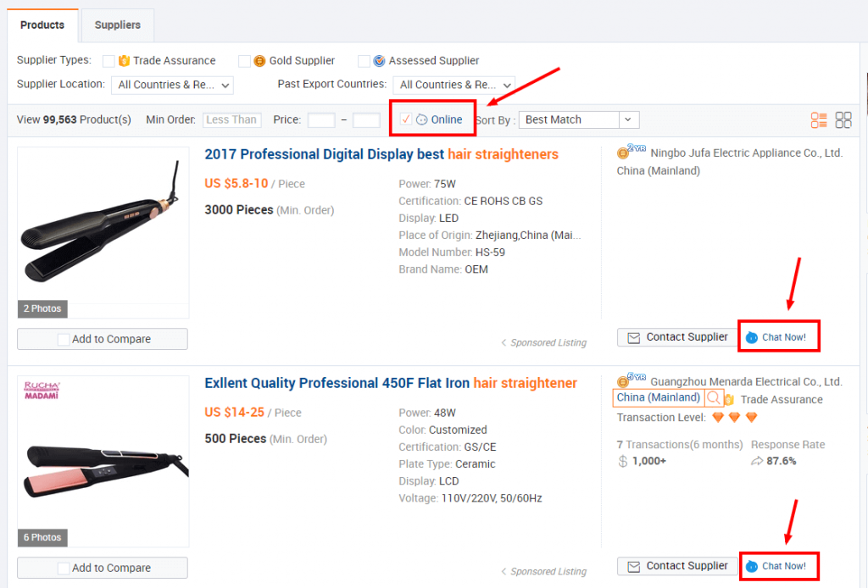Click blue chat bubble icon in second Chat Now
868x588 pixels.
point(751,567)
